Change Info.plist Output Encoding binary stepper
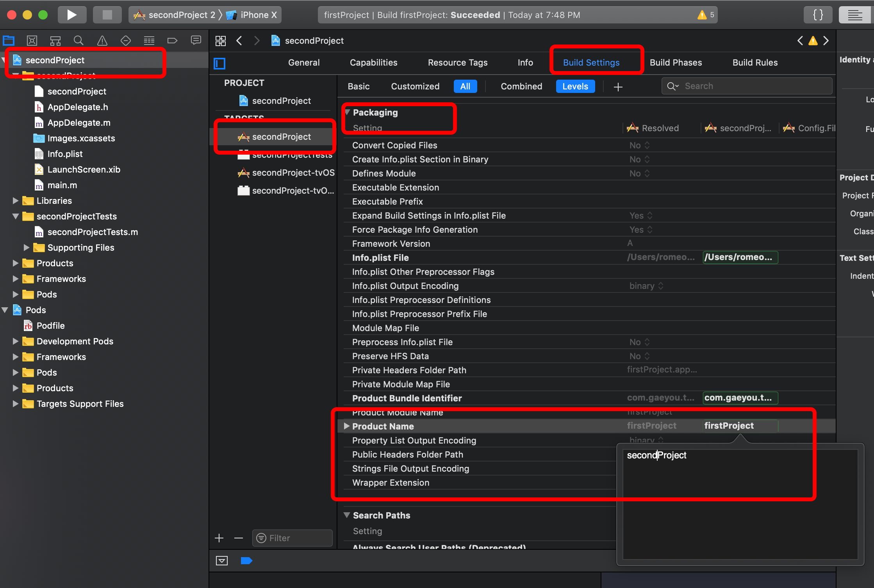The width and height of the screenshot is (874, 588). (661, 286)
